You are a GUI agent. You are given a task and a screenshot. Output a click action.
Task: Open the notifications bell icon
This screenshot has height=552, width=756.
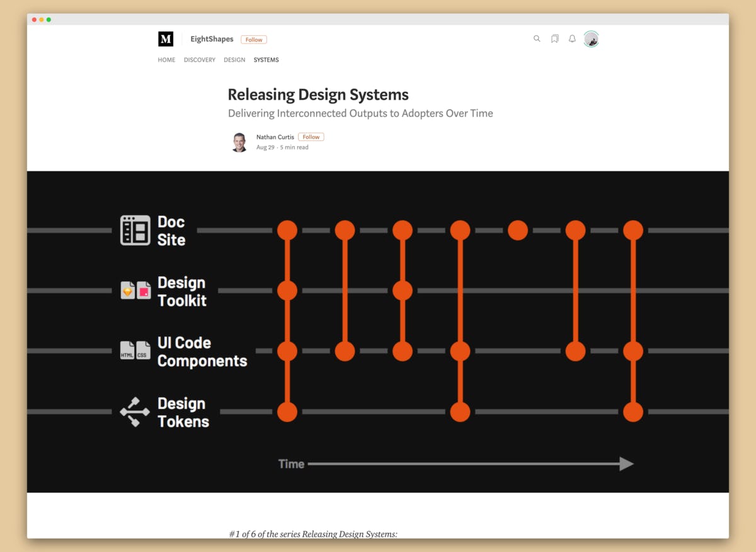pyautogui.click(x=572, y=38)
